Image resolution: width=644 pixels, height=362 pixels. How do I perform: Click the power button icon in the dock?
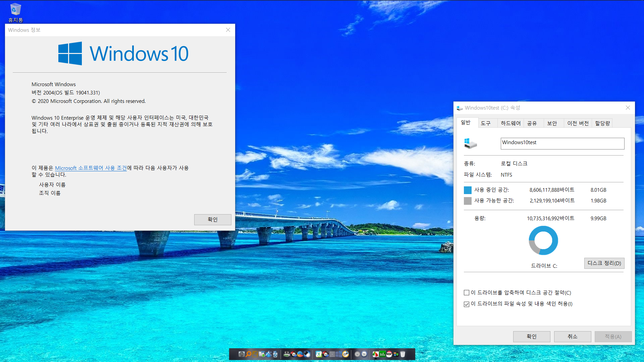coord(357,354)
